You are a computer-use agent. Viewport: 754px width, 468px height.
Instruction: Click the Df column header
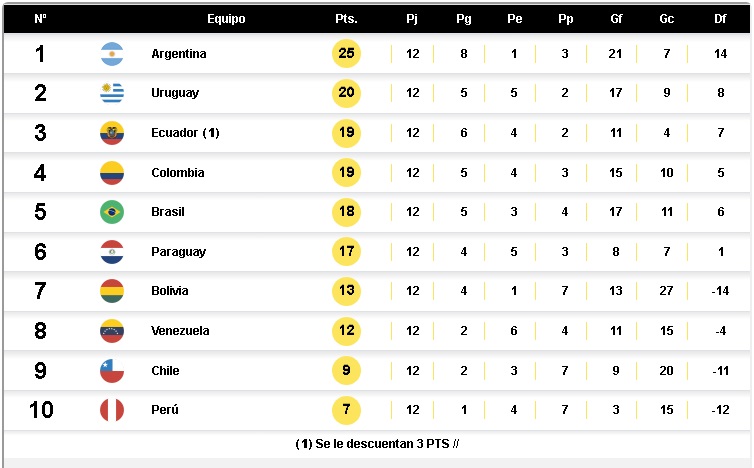pyautogui.click(x=721, y=19)
